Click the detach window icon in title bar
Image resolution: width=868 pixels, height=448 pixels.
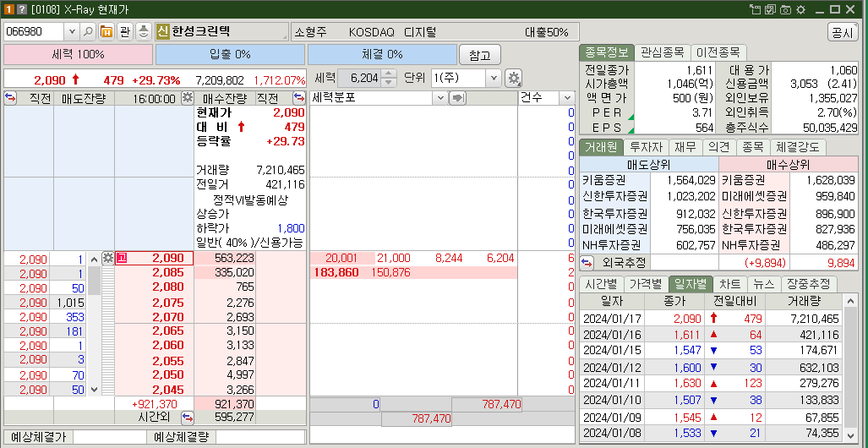click(x=755, y=8)
